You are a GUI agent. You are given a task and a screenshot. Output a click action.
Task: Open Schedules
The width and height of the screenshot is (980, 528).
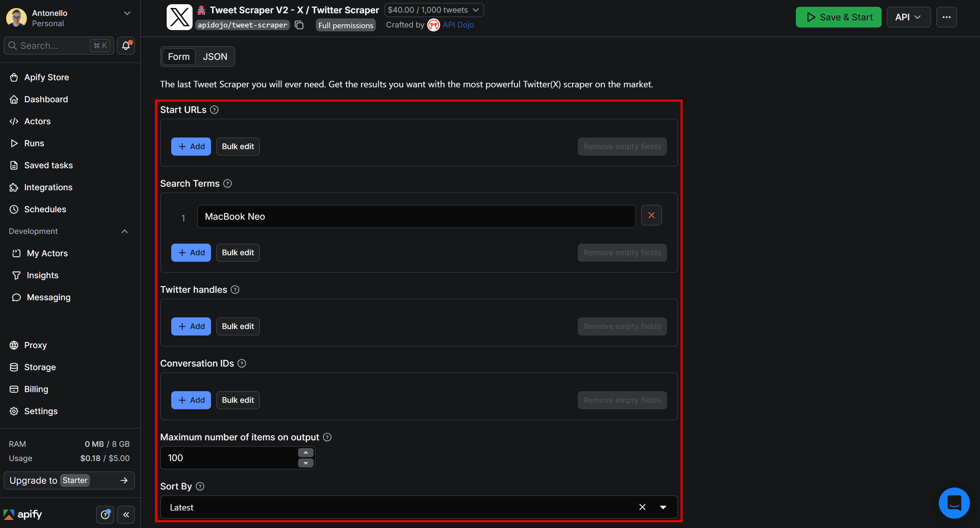click(x=45, y=209)
